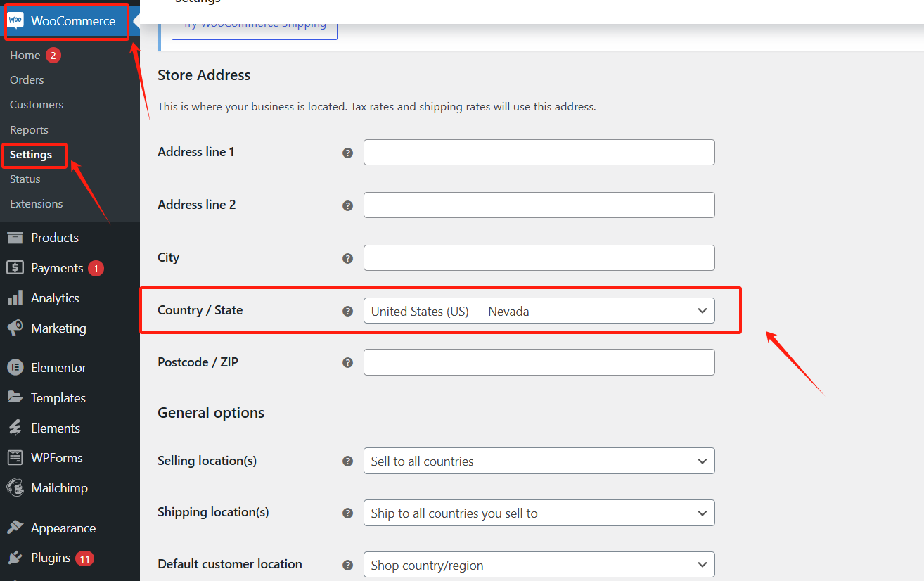Click the WooCommerce logo icon in sidebar
This screenshot has width=924, height=581.
pyautogui.click(x=15, y=20)
